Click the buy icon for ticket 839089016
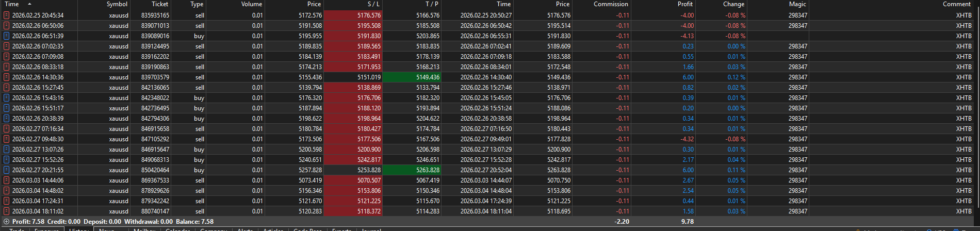This screenshot has height=231, width=980. 7,36
